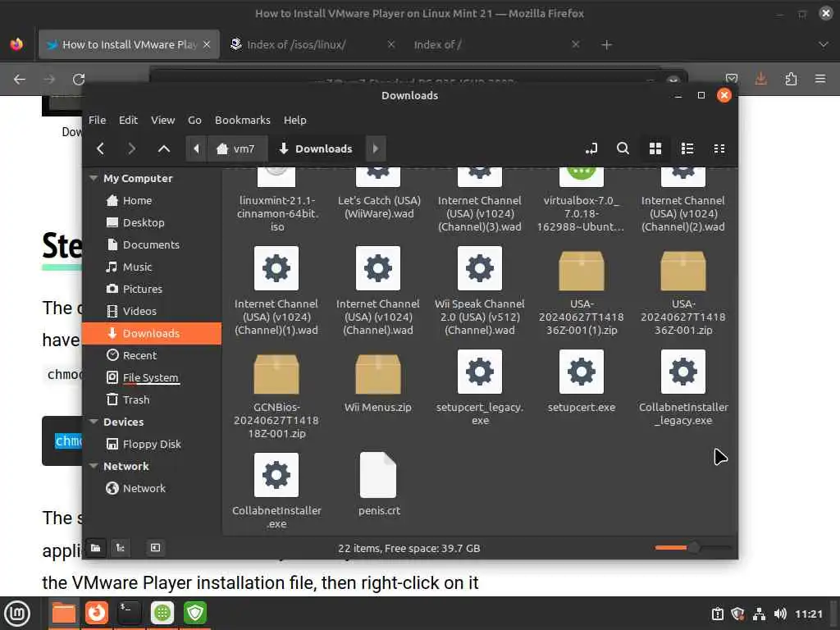Switch to Index of /isos/linux/ Firefox tab
Screen dimensions: 840x630
click(x=313, y=44)
